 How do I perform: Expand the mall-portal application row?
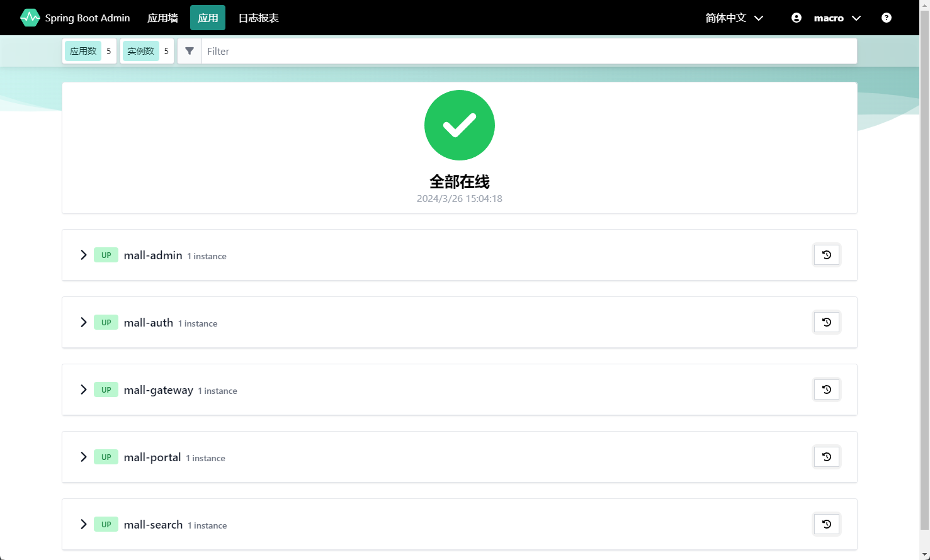click(x=83, y=457)
